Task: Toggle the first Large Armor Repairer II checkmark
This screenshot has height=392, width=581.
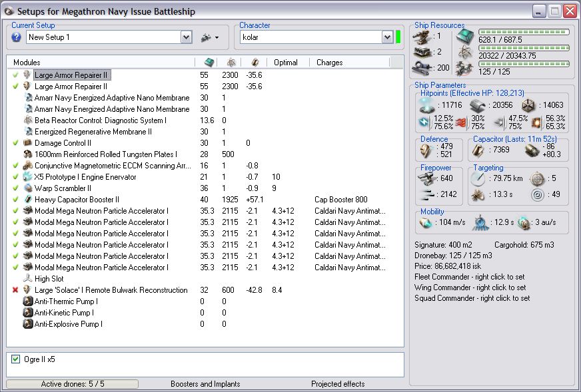Action: pos(15,75)
